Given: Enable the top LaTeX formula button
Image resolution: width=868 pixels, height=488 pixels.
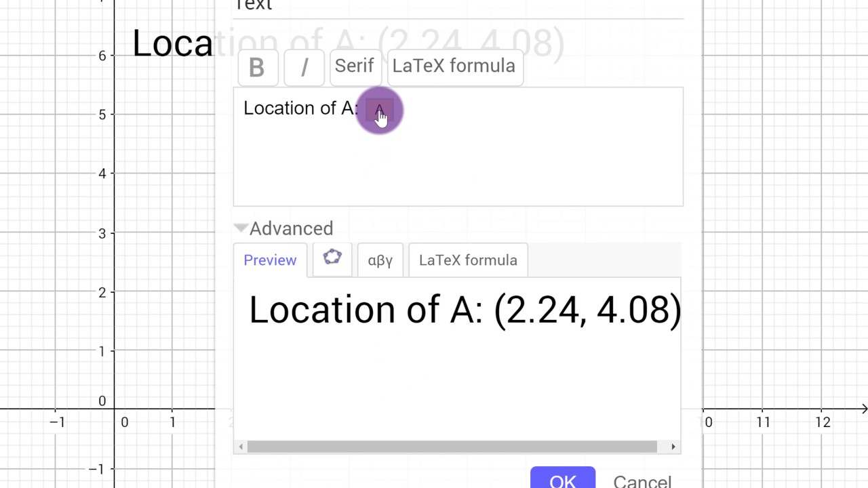Looking at the screenshot, I should point(454,66).
